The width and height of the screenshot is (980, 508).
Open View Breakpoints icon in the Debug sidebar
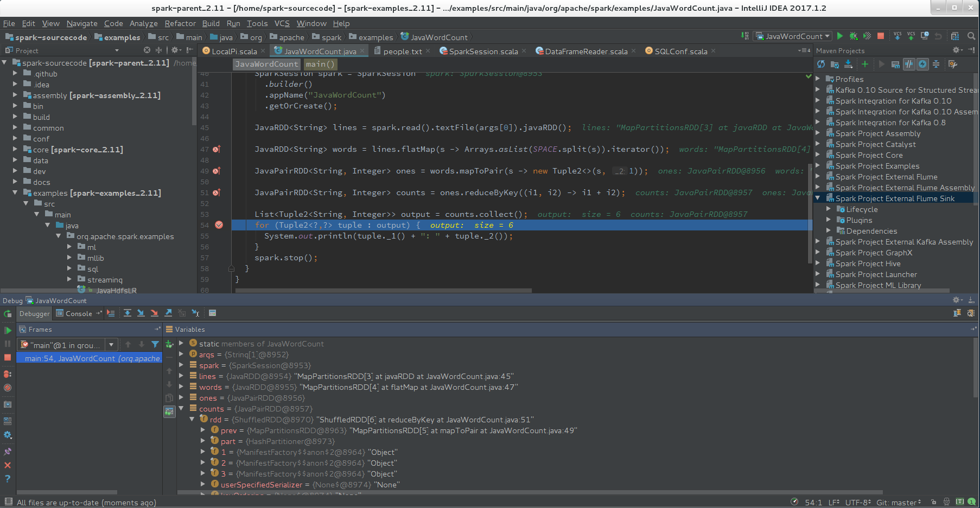point(8,374)
